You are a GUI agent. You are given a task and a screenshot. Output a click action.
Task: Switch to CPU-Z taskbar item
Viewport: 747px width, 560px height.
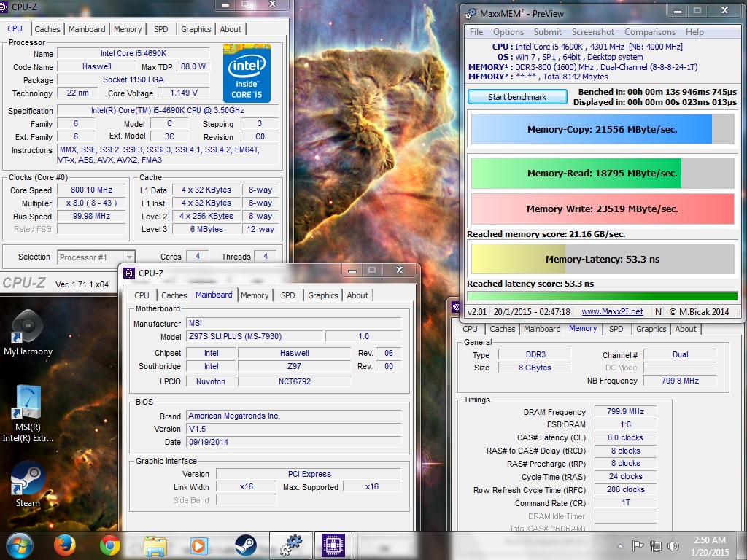[x=333, y=545]
